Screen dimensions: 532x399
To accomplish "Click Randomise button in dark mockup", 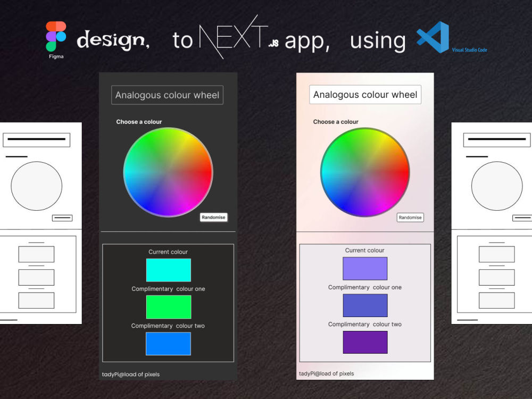I will 213,217.
